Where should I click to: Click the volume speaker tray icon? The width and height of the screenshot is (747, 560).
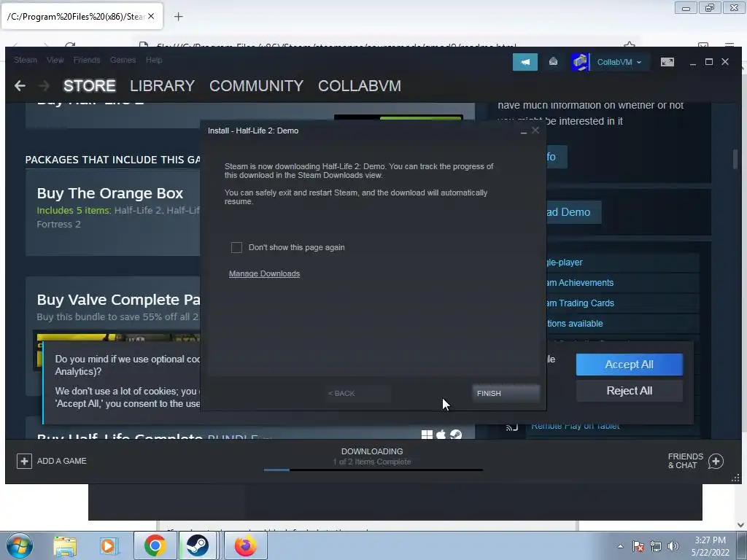coord(673,546)
